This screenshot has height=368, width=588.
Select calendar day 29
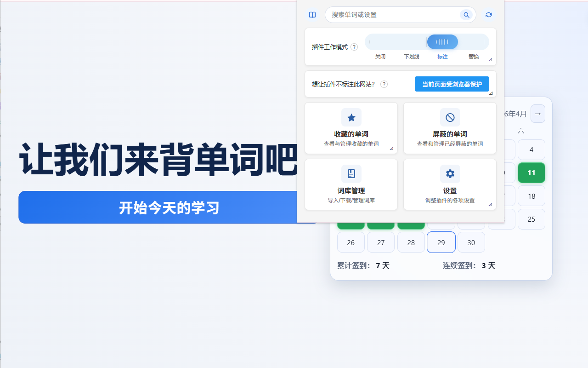coord(441,242)
